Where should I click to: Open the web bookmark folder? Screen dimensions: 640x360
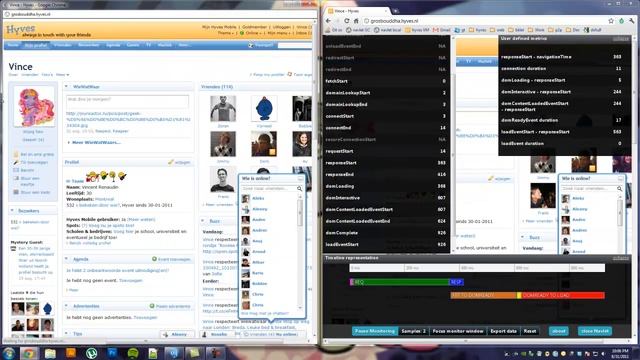coord(497,30)
